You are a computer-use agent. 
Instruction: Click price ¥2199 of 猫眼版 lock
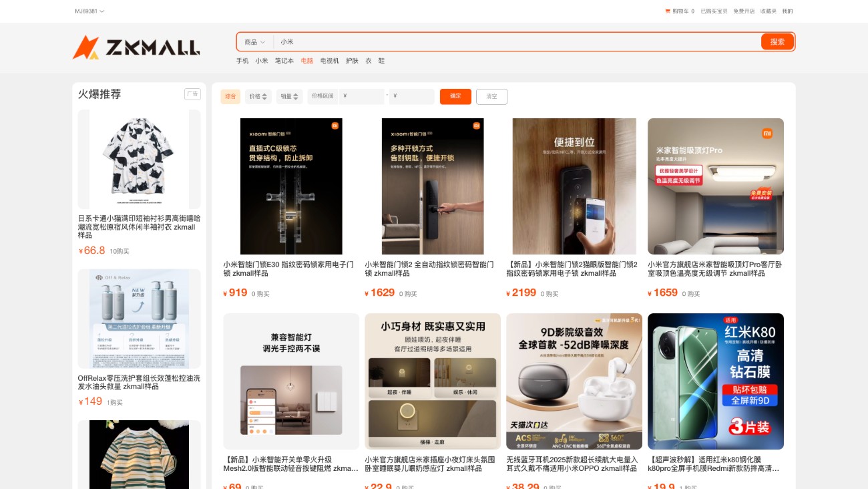coord(521,293)
